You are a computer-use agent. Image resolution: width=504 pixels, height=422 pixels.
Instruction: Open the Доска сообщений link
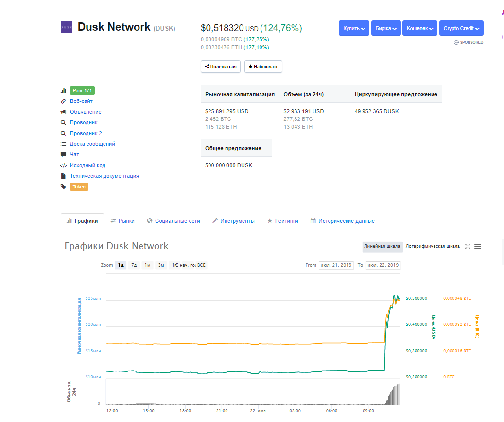coord(92,144)
